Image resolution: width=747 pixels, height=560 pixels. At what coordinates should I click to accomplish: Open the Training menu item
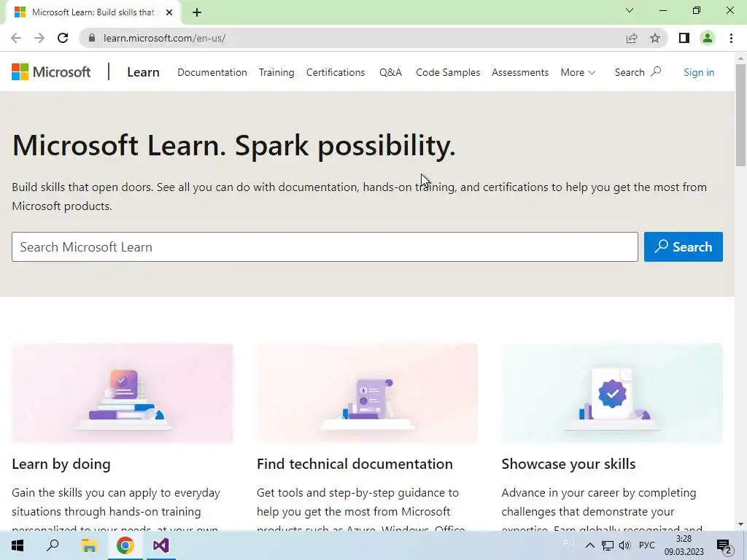click(x=276, y=72)
